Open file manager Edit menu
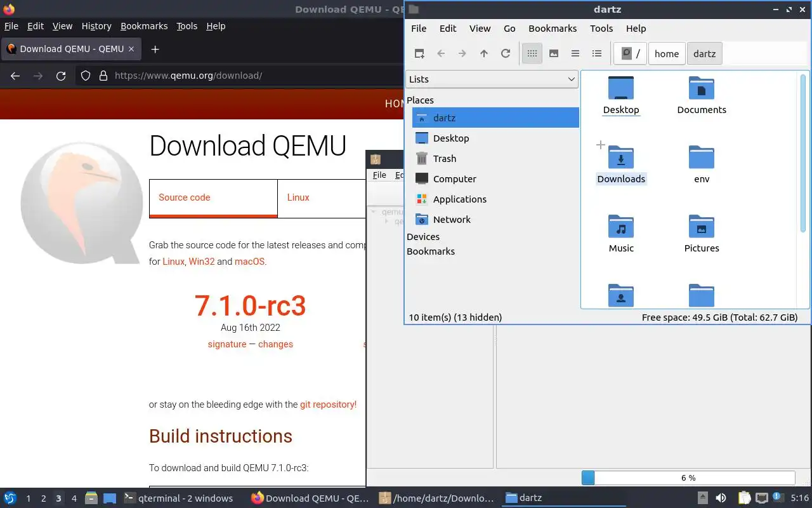This screenshot has height=508, width=812. pyautogui.click(x=448, y=28)
